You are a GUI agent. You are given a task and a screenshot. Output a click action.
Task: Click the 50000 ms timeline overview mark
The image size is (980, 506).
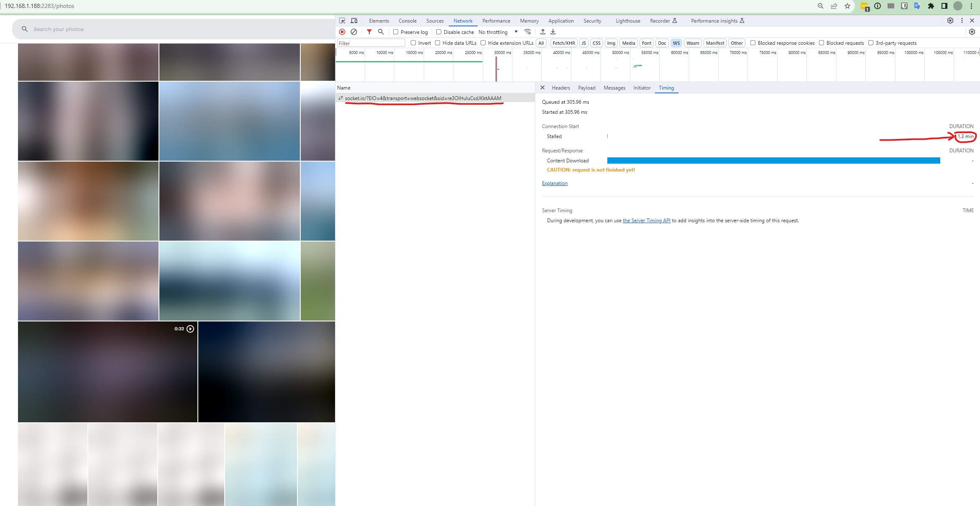[x=620, y=53]
